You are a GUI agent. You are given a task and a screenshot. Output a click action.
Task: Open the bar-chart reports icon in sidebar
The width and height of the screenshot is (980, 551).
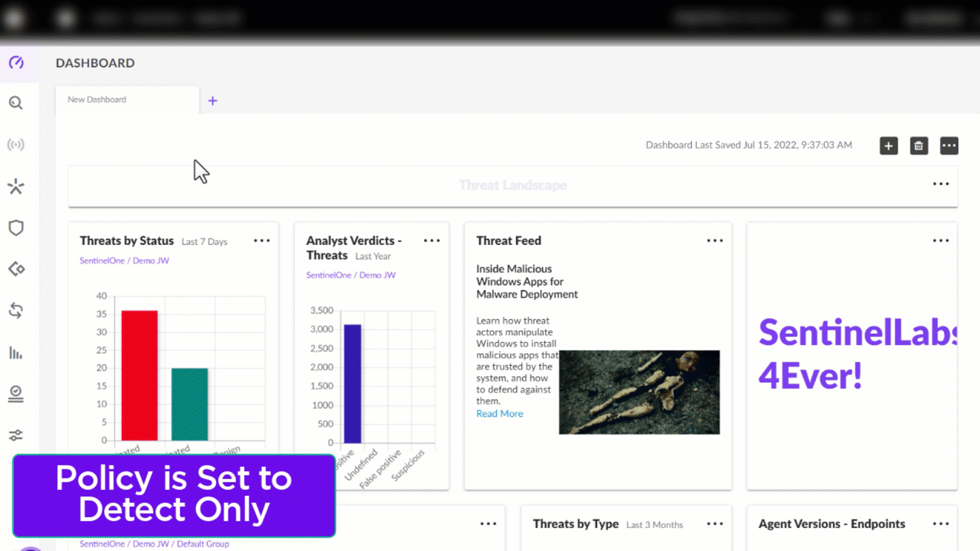[x=16, y=352]
